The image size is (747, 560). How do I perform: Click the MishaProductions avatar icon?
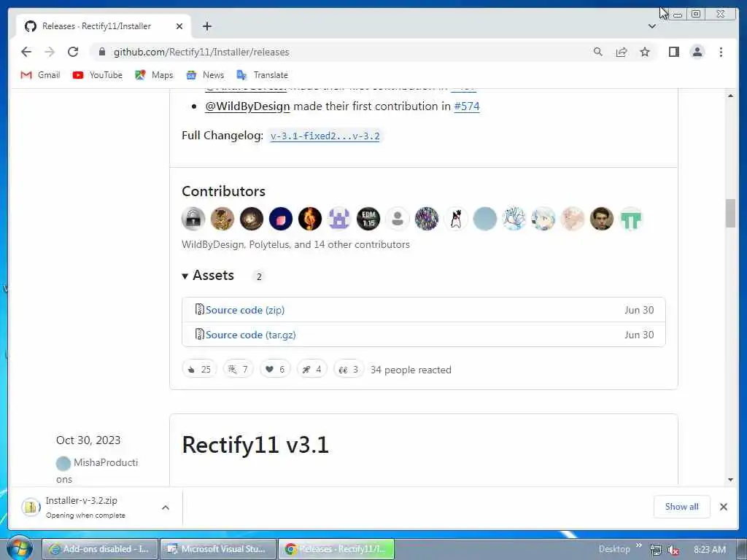(x=63, y=463)
